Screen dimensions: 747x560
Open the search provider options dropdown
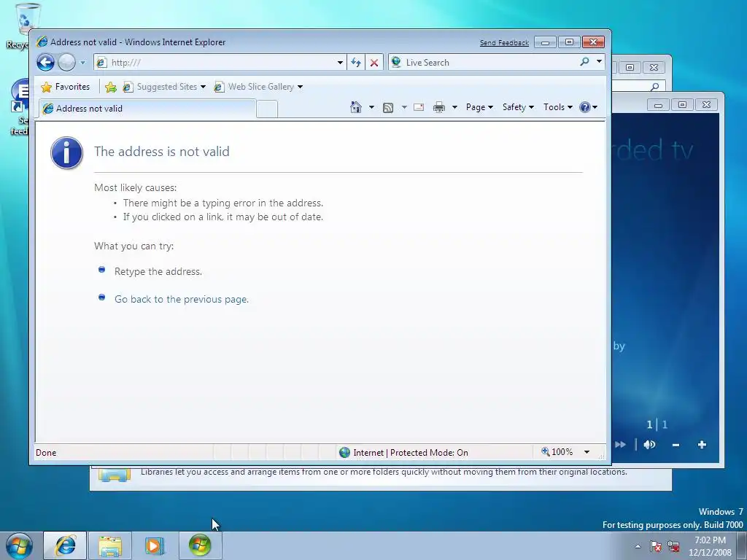tap(599, 61)
